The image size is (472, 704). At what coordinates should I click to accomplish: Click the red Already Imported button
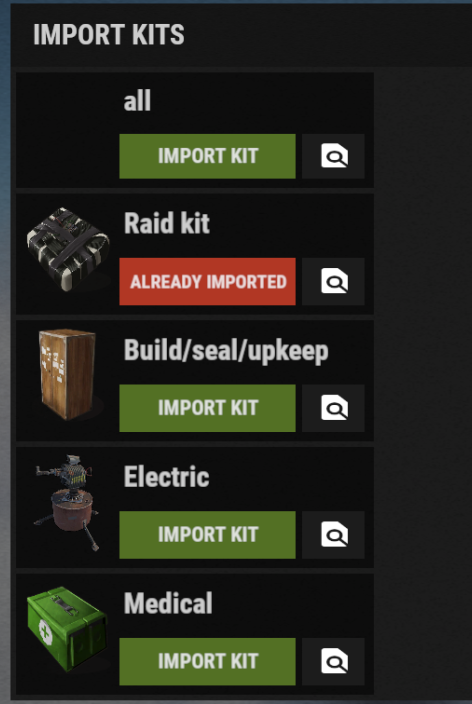207,282
